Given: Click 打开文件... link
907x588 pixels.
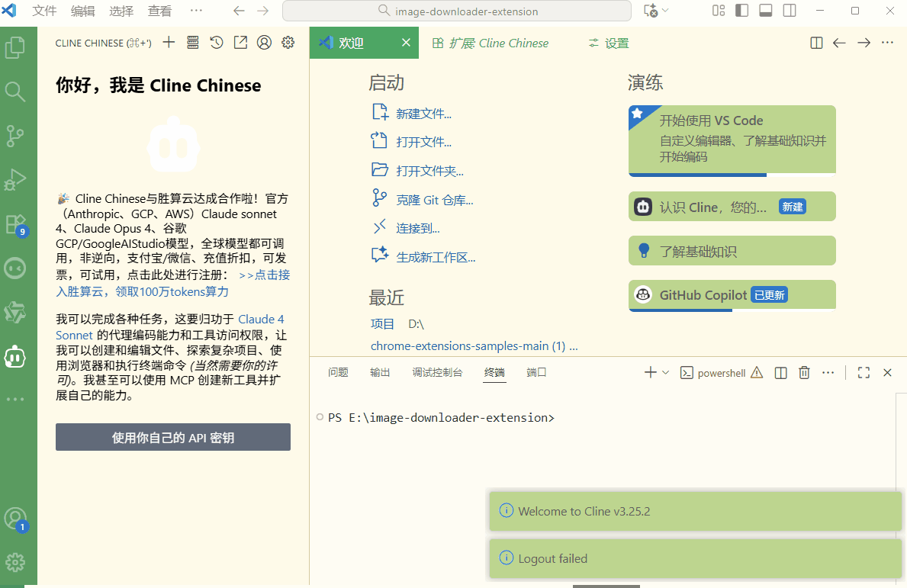Looking at the screenshot, I should 423,142.
